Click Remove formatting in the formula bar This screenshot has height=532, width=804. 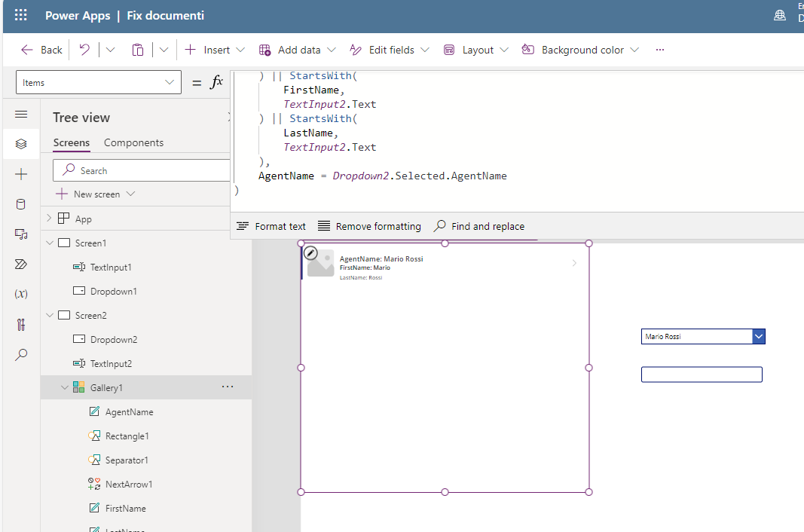369,225
